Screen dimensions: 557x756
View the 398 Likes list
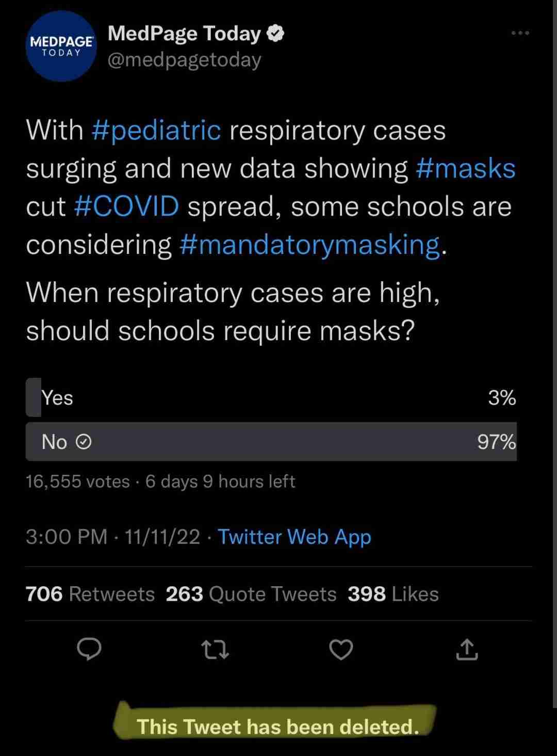tap(394, 594)
